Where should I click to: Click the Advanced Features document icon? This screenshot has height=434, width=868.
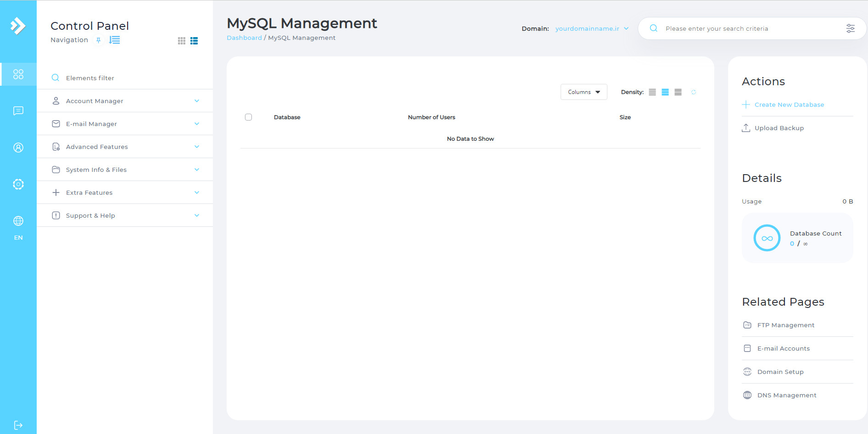pyautogui.click(x=56, y=147)
